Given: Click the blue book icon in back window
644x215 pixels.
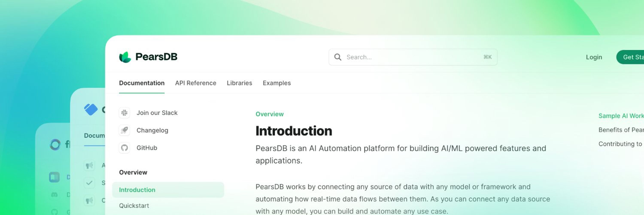Looking at the screenshot, I should point(54,177).
